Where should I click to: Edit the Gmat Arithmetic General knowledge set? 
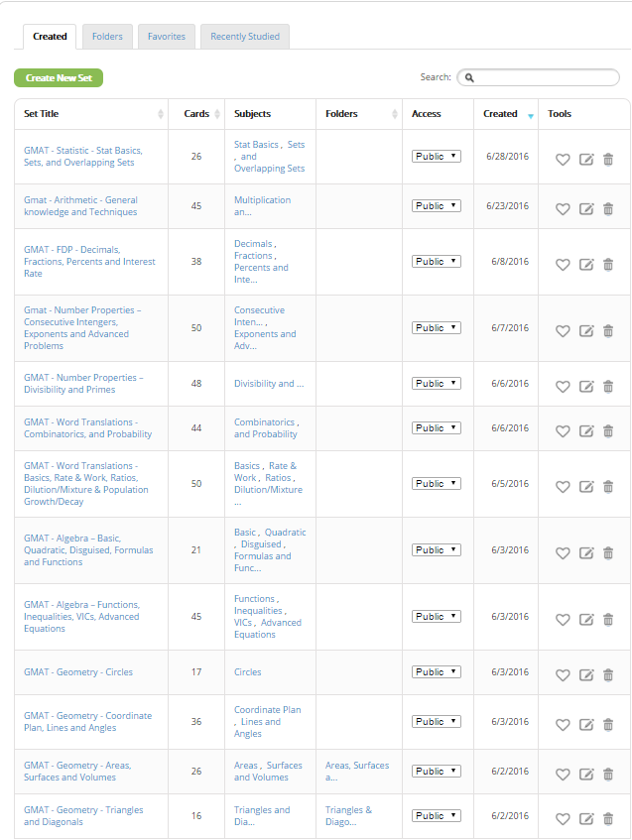point(586,208)
